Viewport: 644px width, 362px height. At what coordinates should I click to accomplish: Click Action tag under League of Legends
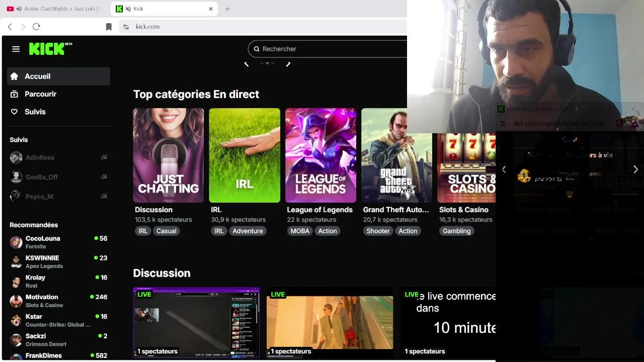(x=328, y=231)
